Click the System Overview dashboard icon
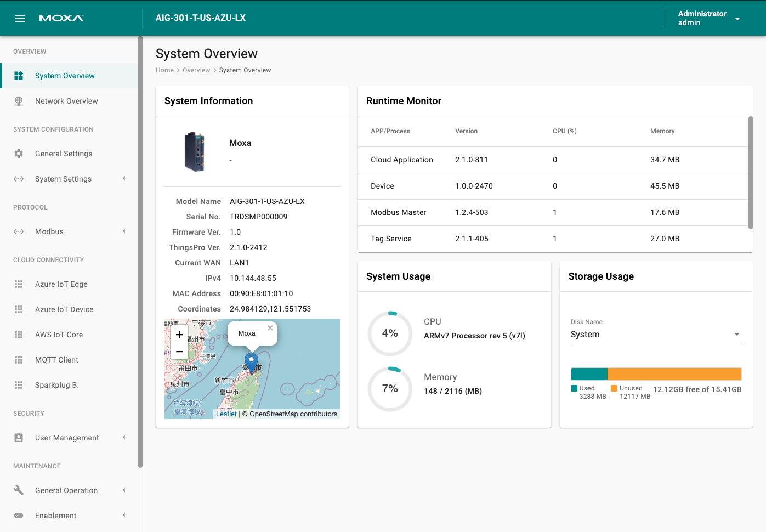This screenshot has height=532, width=766. pyautogui.click(x=19, y=76)
